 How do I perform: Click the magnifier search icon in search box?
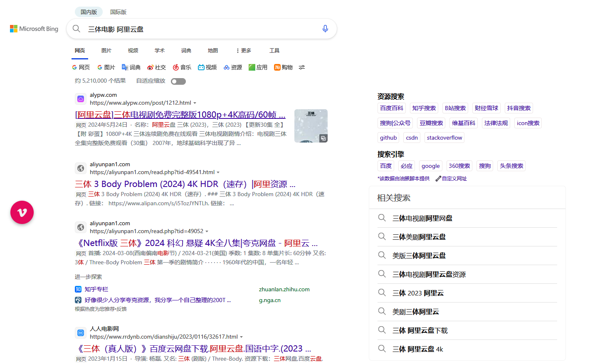[77, 29]
